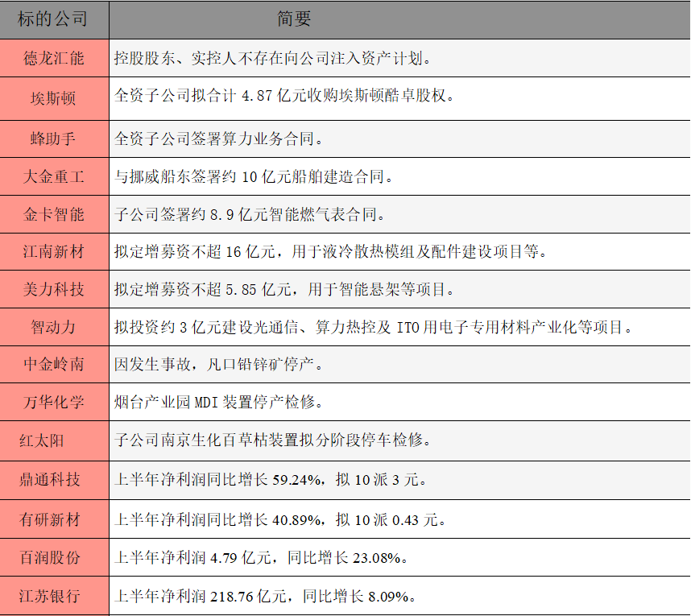Select the 金卡智能 company cell

[x=54, y=214]
